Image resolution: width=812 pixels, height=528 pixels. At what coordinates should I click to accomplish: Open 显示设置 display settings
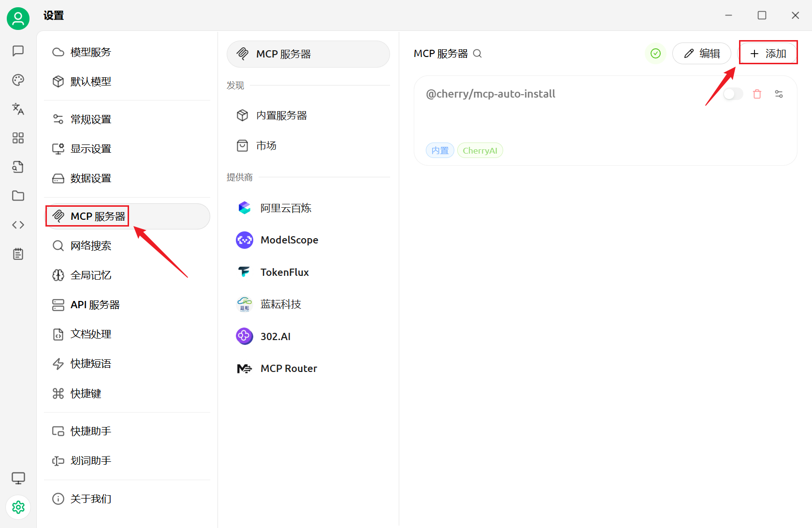[127, 149]
